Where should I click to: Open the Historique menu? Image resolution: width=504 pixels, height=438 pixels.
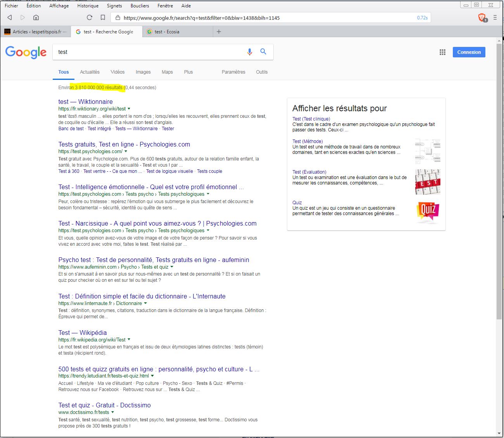coord(88,6)
